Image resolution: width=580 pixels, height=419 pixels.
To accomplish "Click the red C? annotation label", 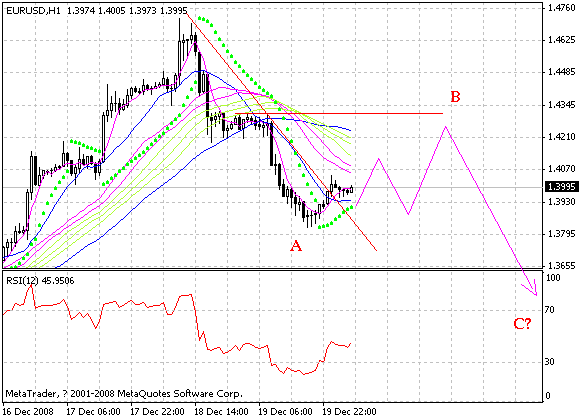I will click(x=522, y=324).
